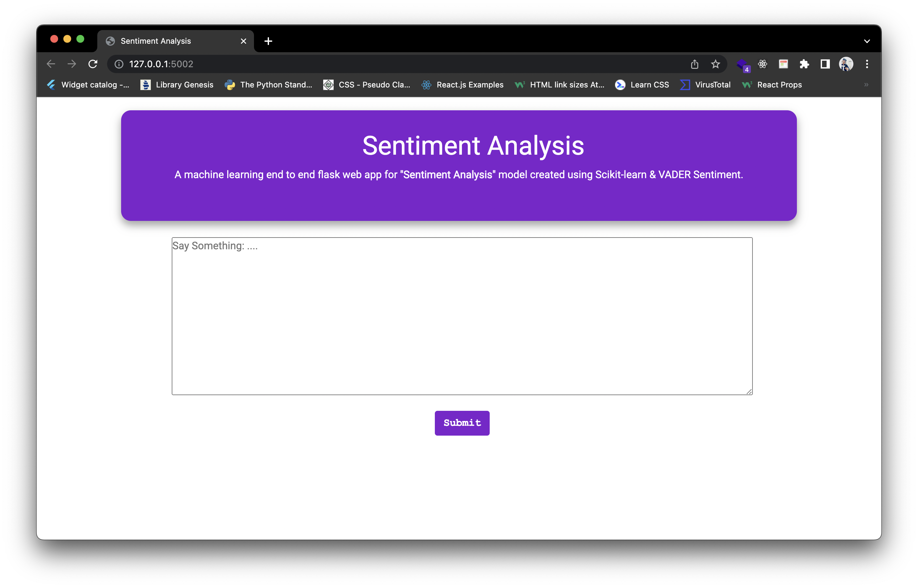Open the React Developer Tools extension
Viewport: 918px width, 588px height.
[x=763, y=64]
